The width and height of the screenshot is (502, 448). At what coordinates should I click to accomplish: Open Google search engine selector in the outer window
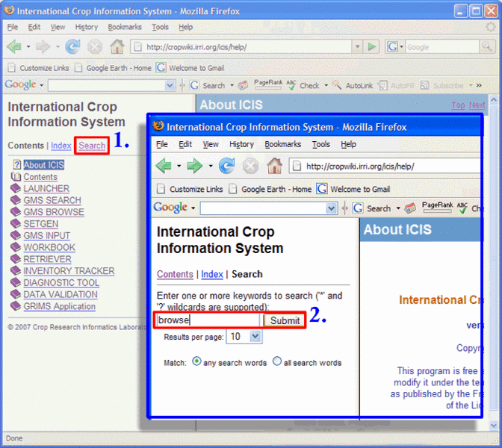(x=394, y=47)
